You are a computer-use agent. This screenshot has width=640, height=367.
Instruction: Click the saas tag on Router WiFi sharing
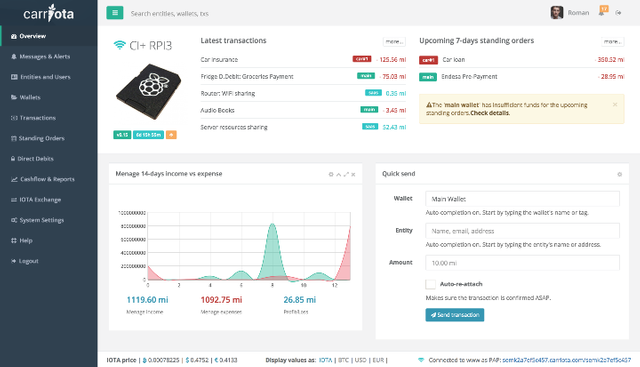point(373,93)
